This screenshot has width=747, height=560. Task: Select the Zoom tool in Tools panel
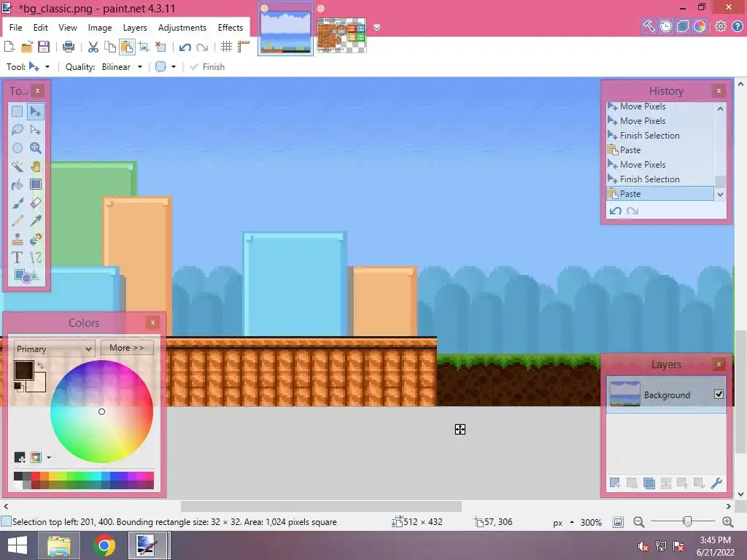click(x=35, y=148)
